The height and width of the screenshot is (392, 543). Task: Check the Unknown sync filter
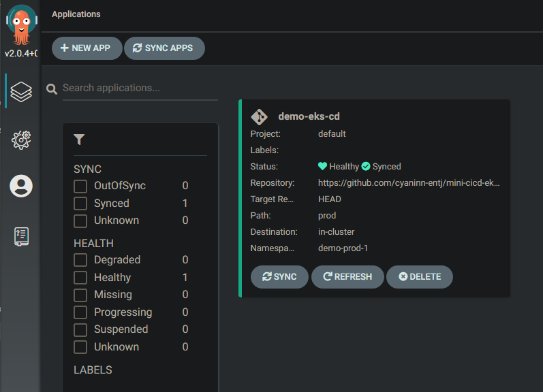[x=80, y=220]
